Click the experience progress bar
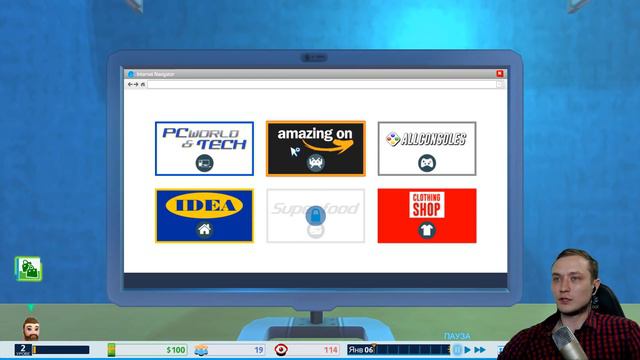 [61, 350]
